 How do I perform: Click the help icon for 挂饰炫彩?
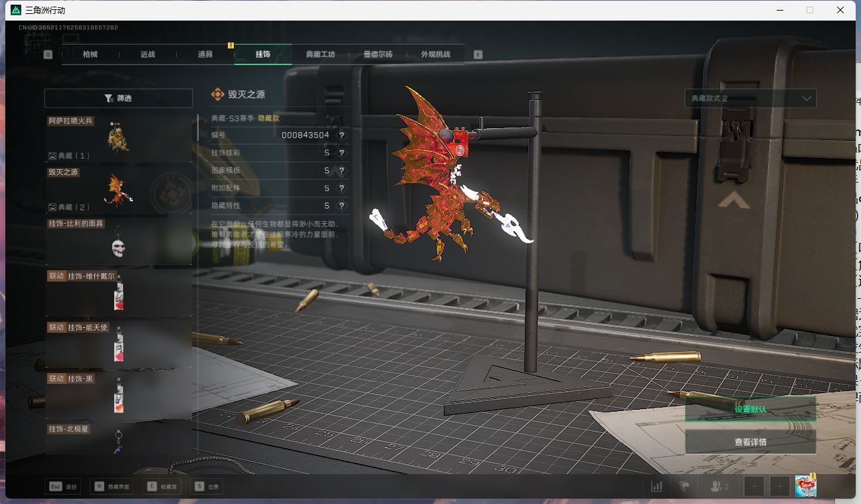click(x=341, y=153)
